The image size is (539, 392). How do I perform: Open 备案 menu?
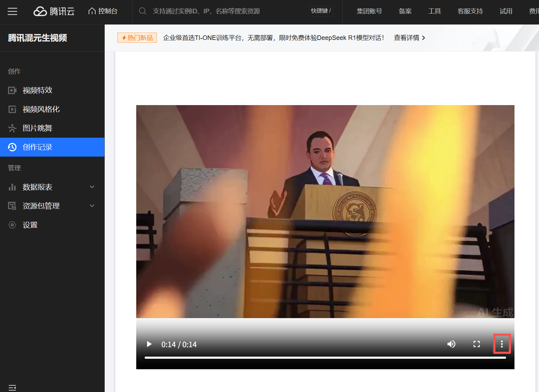pos(405,11)
